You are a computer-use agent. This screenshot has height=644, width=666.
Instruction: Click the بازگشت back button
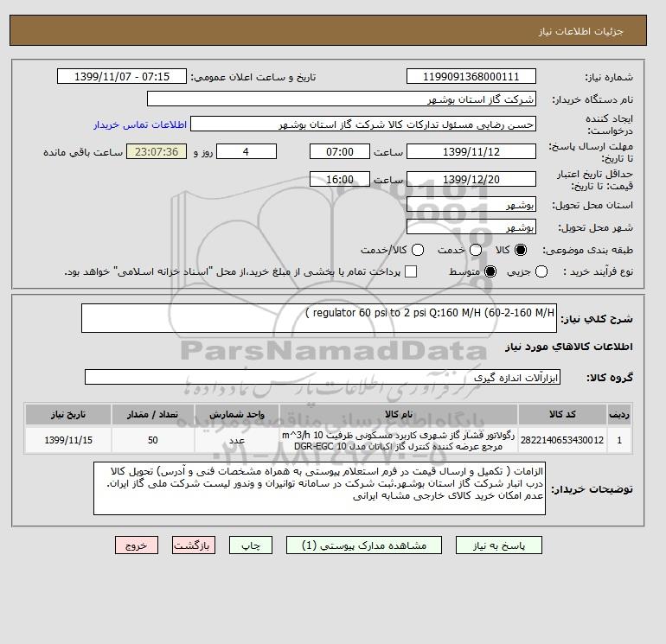(x=194, y=545)
